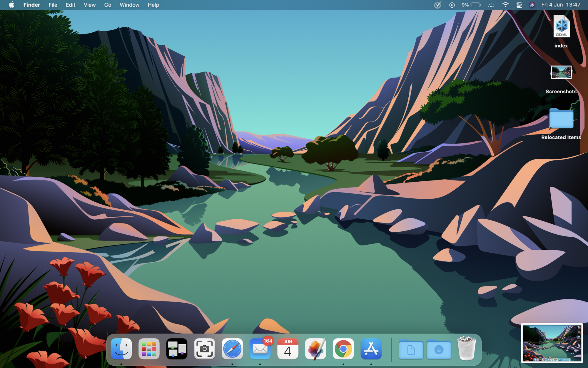The height and width of the screenshot is (368, 588).
Task: Expand the Documents stack in Dock
Action: tap(411, 349)
